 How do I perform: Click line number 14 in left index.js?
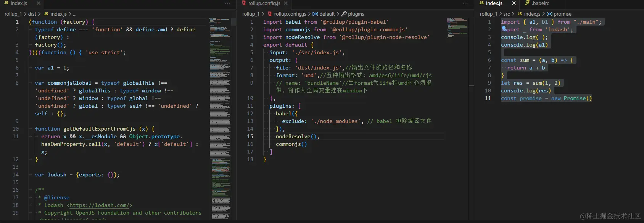click(x=15, y=175)
